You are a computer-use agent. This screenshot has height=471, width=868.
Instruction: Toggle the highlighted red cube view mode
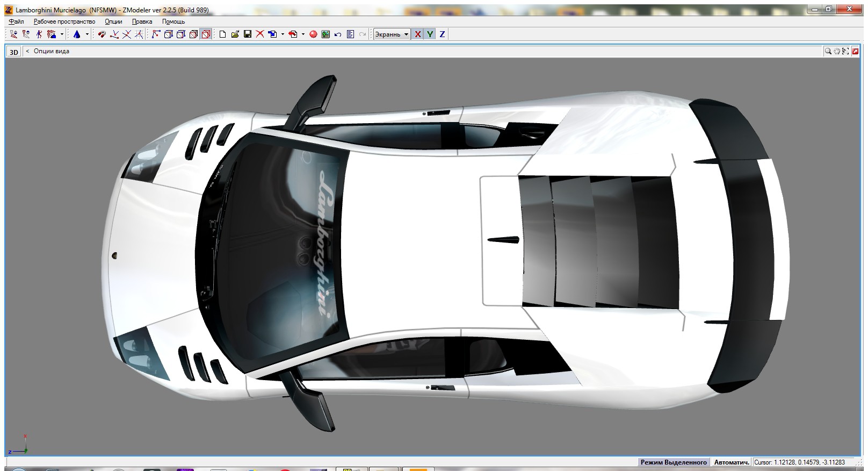click(206, 34)
